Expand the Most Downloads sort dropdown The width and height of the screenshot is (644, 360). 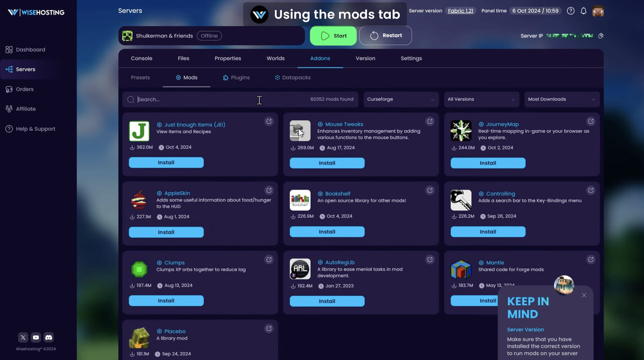562,99
